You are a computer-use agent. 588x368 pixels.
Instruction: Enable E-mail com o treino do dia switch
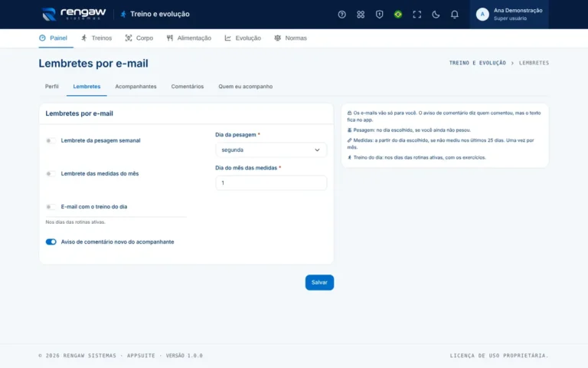coord(51,206)
